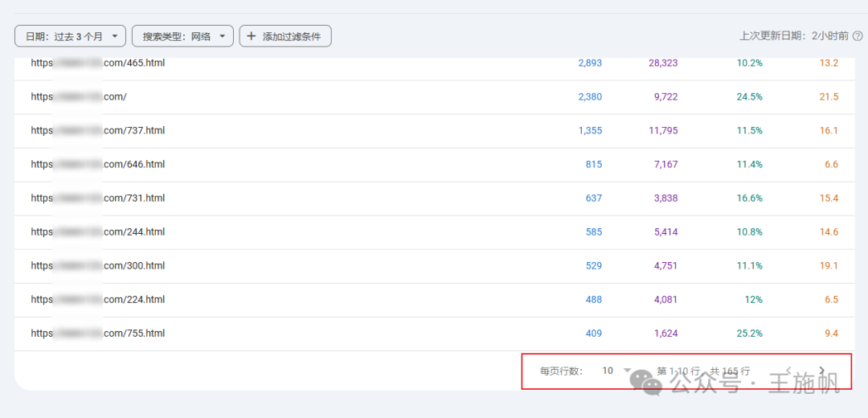Go to the previous page arrow

(x=789, y=371)
